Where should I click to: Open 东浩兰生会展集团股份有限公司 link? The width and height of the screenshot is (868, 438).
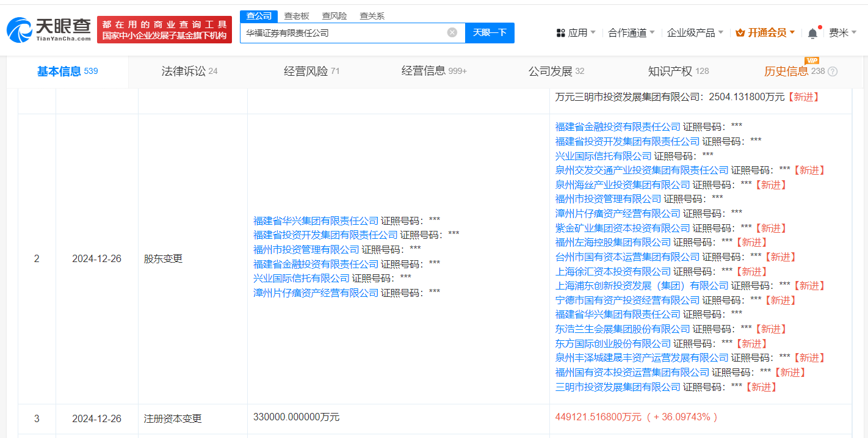623,329
